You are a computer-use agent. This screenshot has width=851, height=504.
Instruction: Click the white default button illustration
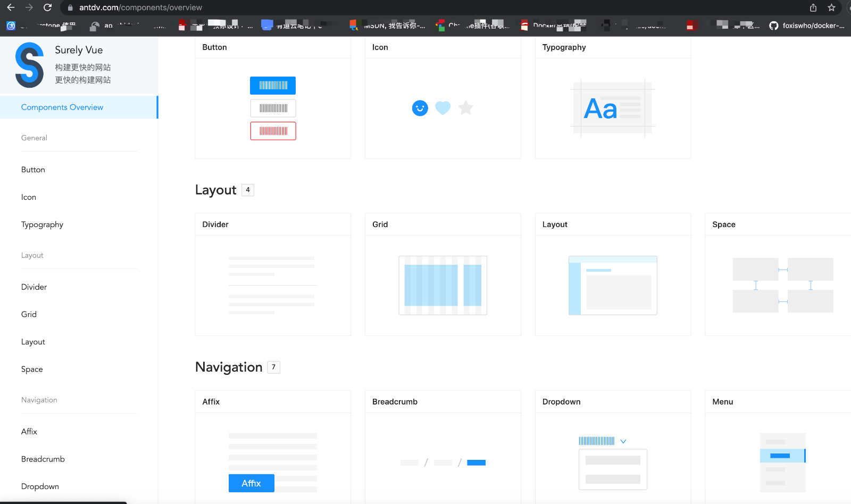[273, 108]
